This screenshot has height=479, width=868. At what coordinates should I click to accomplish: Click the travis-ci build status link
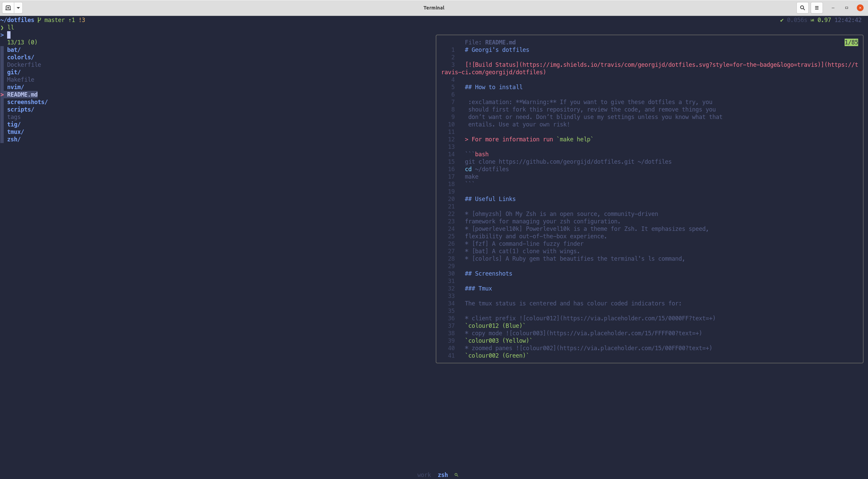(493, 72)
